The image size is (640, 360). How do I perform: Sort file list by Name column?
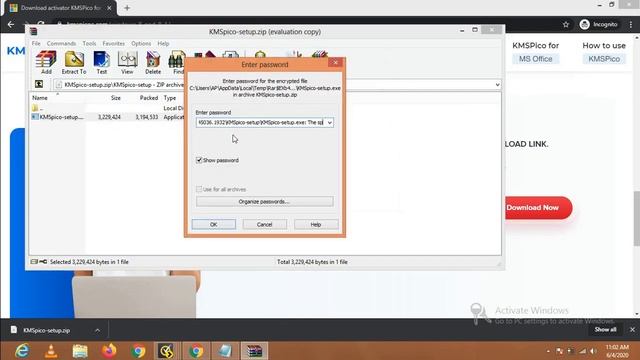click(40, 98)
